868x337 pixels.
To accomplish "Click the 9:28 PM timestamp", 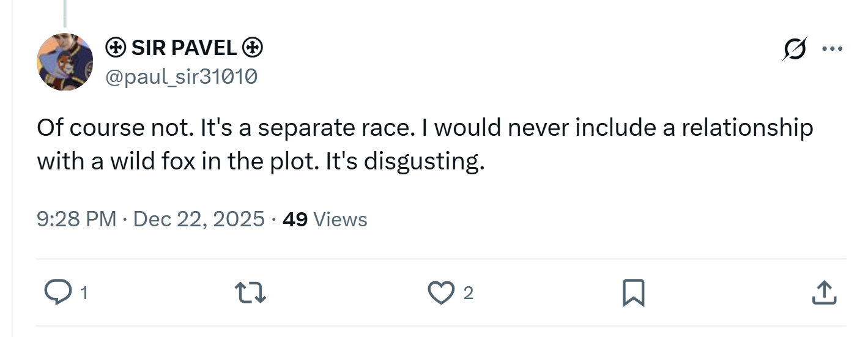I will point(76,219).
